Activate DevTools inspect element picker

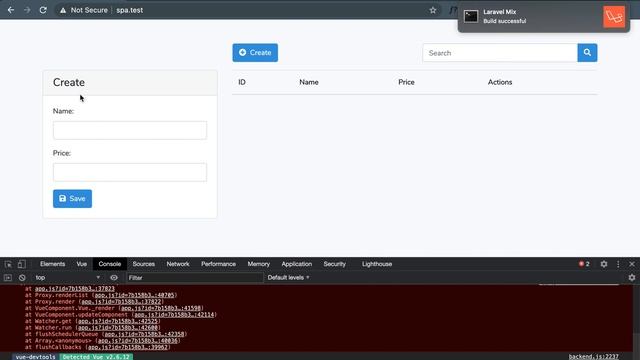point(8,264)
